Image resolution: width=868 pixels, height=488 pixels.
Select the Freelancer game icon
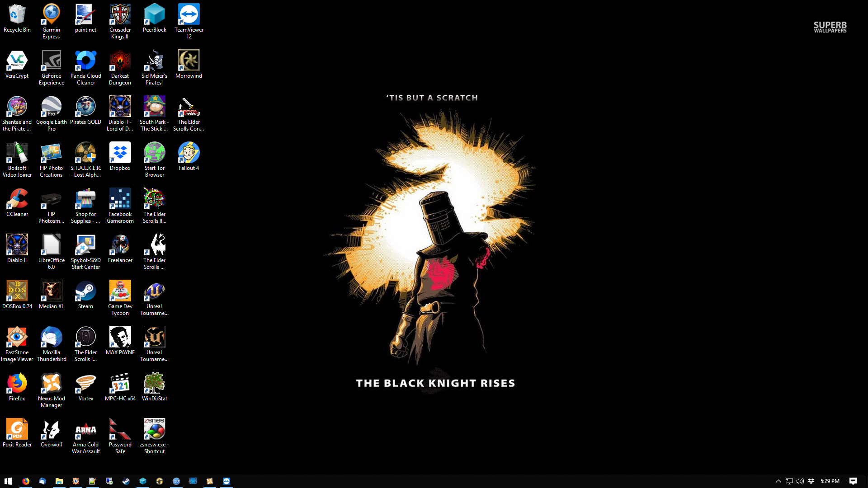[x=120, y=249]
